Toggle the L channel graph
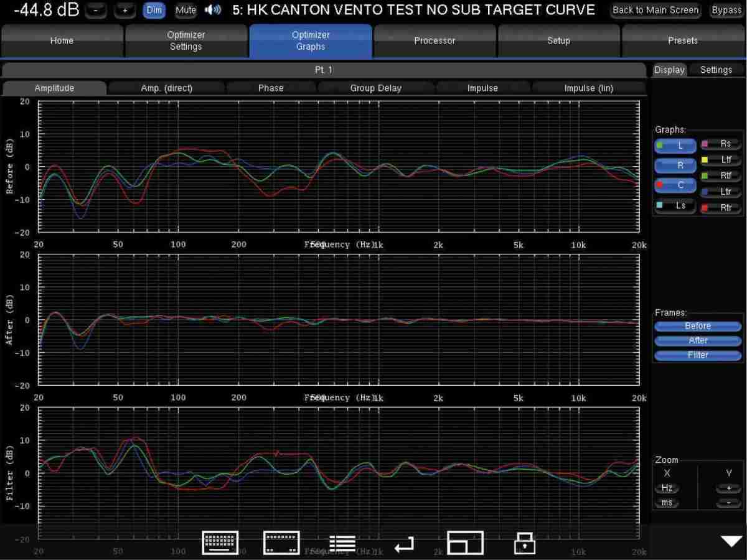 click(x=675, y=146)
